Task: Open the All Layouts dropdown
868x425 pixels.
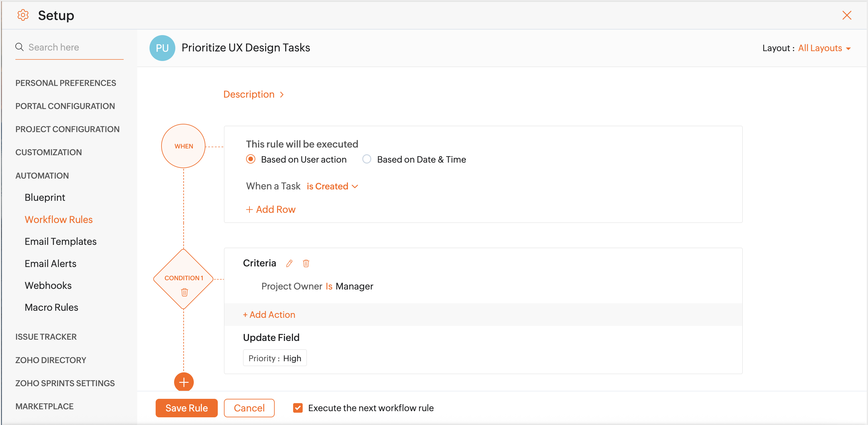Action: [x=824, y=48]
